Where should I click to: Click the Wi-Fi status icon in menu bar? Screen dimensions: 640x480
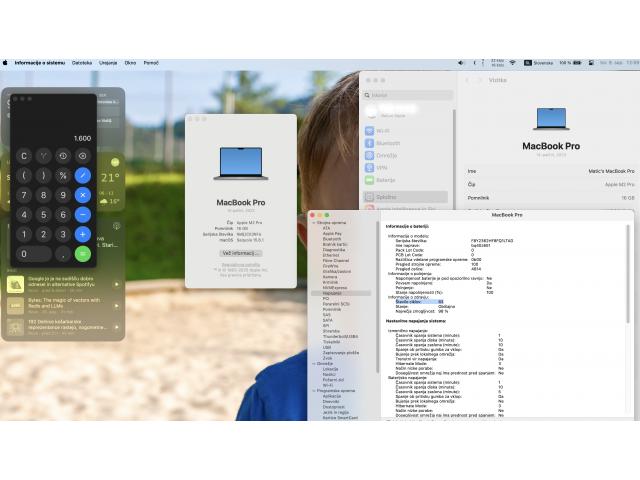coord(513,63)
